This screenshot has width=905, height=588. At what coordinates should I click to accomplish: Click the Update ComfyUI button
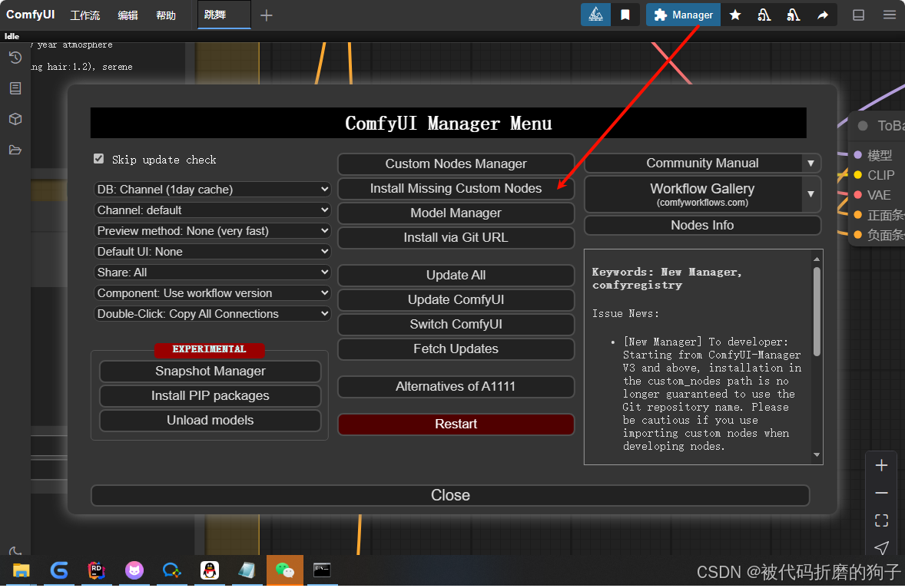[x=456, y=300]
